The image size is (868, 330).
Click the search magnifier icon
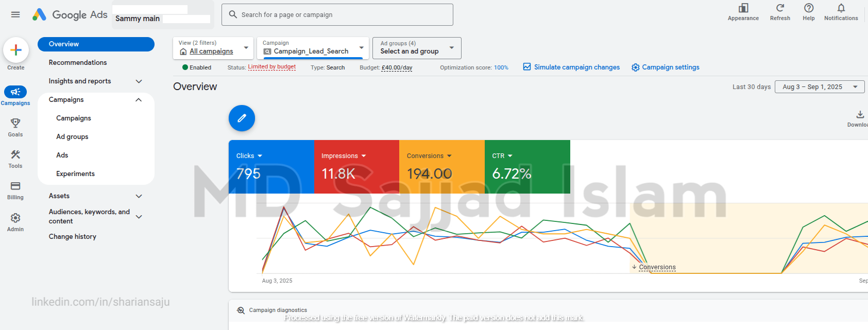point(233,14)
